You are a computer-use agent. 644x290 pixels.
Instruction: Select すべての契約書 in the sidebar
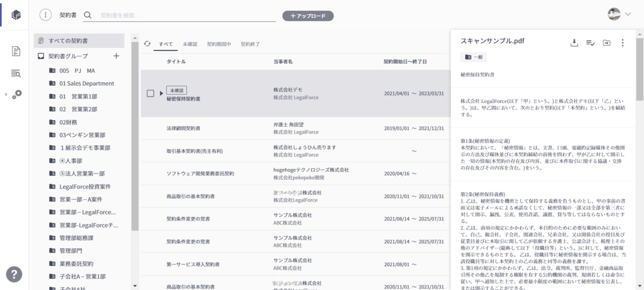[79, 41]
